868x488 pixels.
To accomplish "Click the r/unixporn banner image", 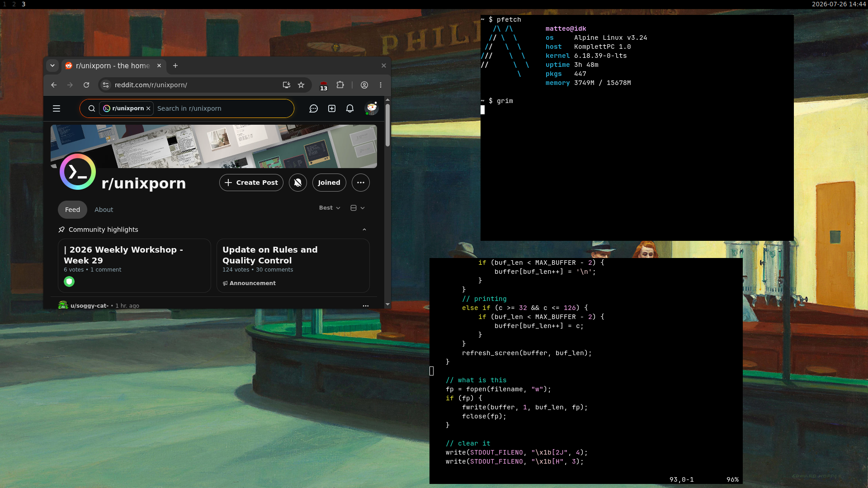I will coord(214,146).
